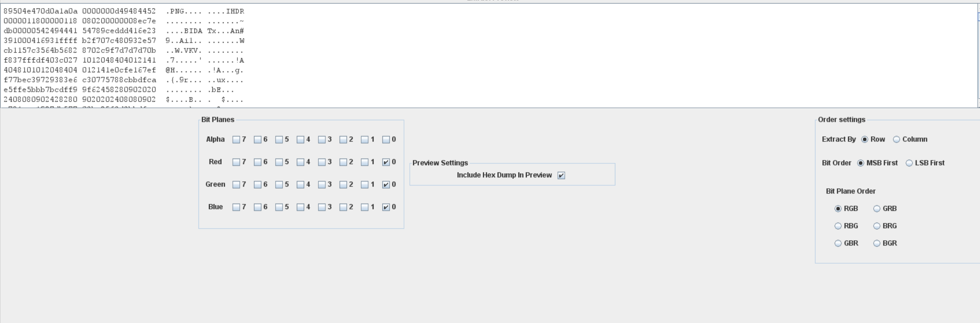
Task: Select Extract By Row option
Action: (873, 139)
